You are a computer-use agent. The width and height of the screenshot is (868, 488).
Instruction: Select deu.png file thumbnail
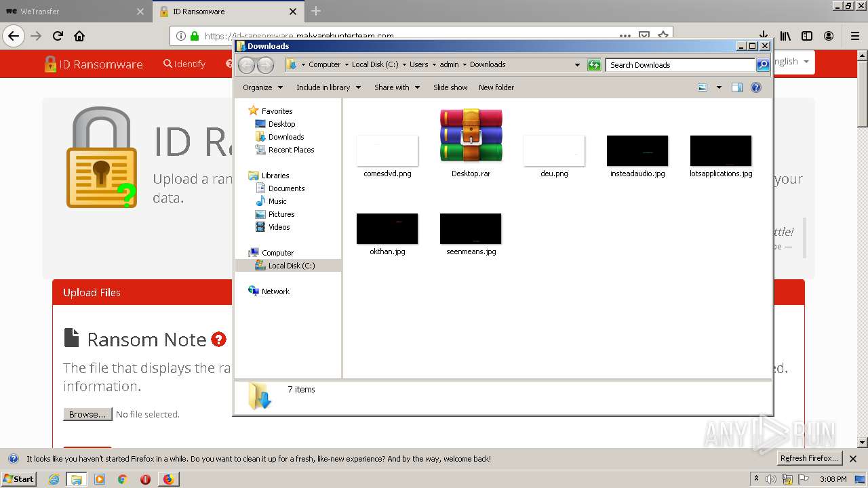pyautogui.click(x=554, y=150)
